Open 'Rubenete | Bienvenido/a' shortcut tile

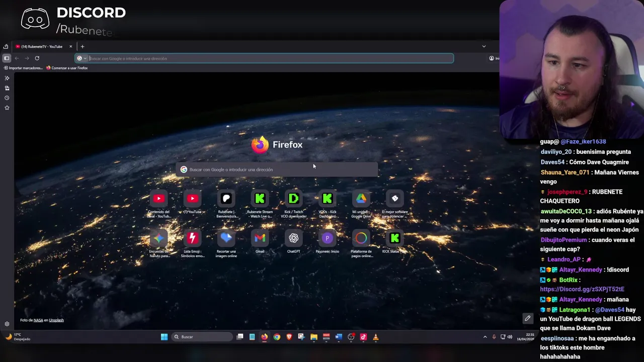click(226, 204)
